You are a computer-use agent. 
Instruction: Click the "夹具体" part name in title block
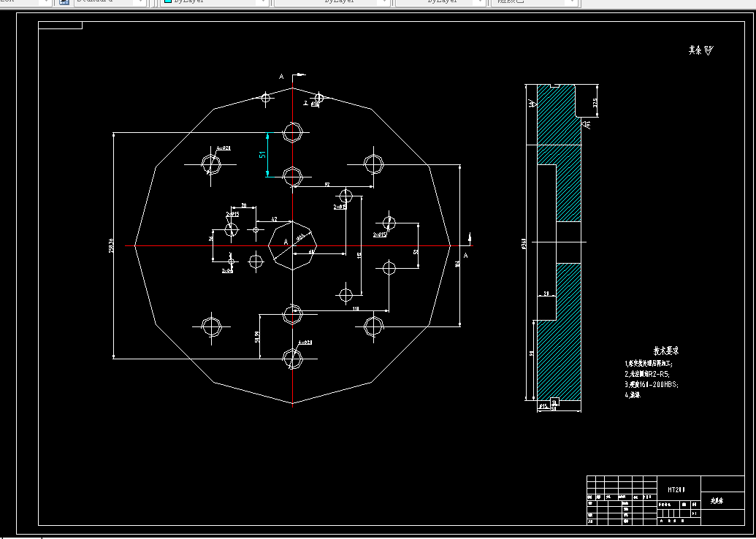point(717,501)
